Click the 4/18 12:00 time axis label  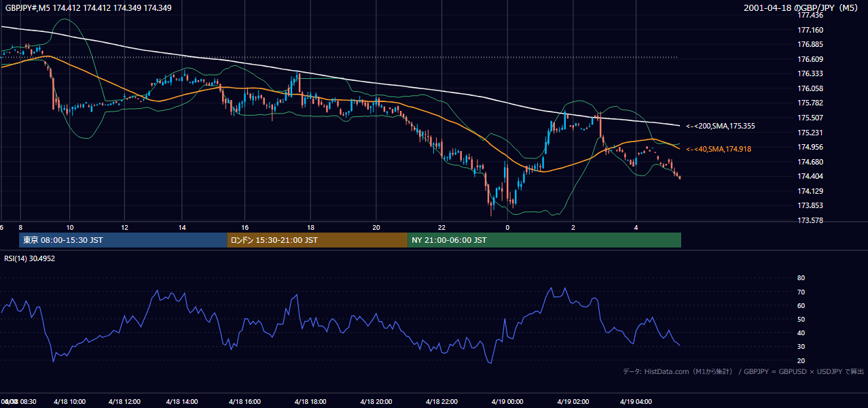[125, 402]
